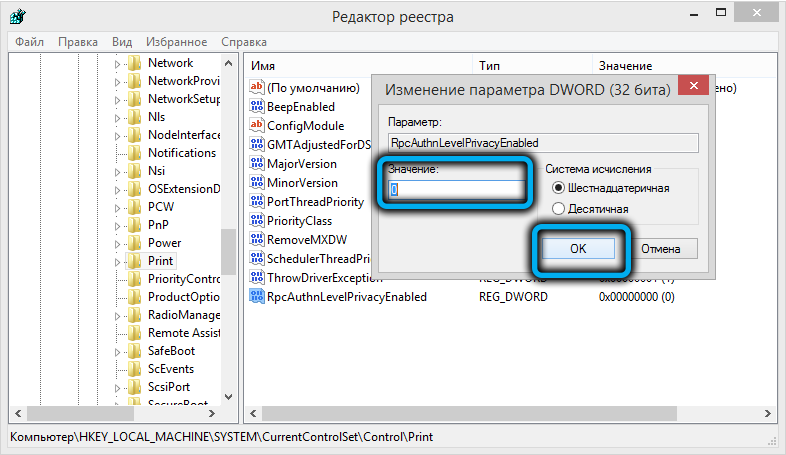This screenshot has height=455, width=786.
Task: Expand the Print tree node
Action: [x=117, y=263]
